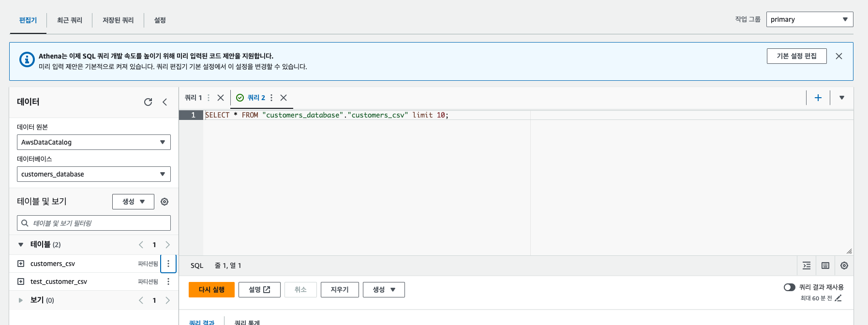Click disabled 취소 button
The image size is (868, 325).
[300, 290]
